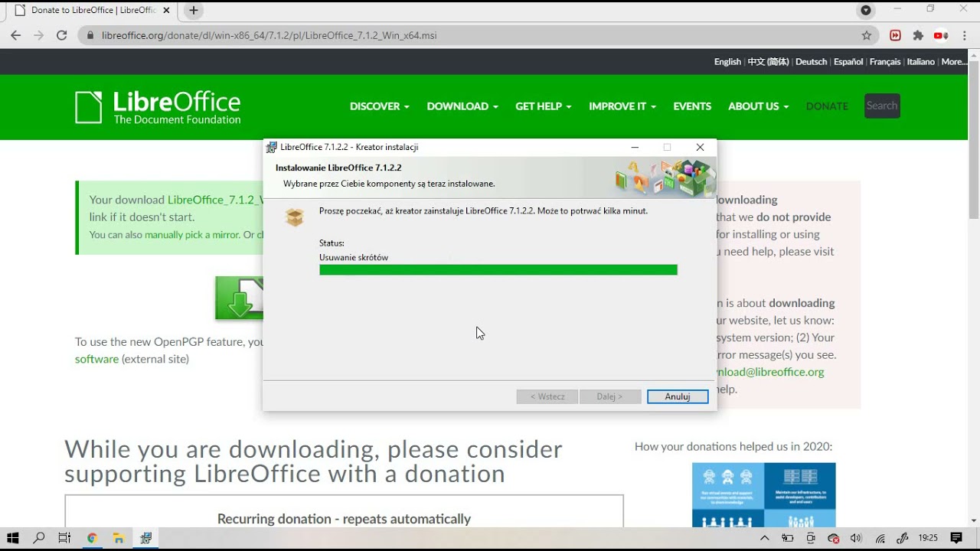Click the pen/ink workspace tray icon
Viewport: 980px width, 551px height.
point(903,538)
